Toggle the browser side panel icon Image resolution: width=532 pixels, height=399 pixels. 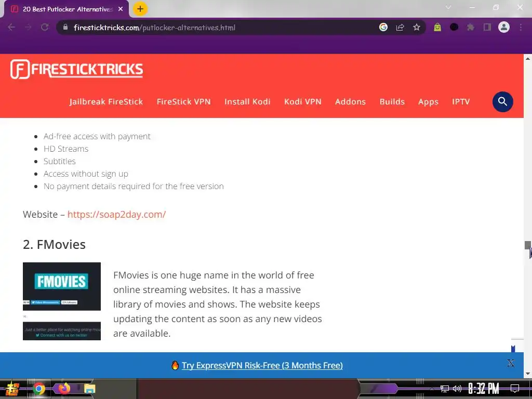(487, 27)
